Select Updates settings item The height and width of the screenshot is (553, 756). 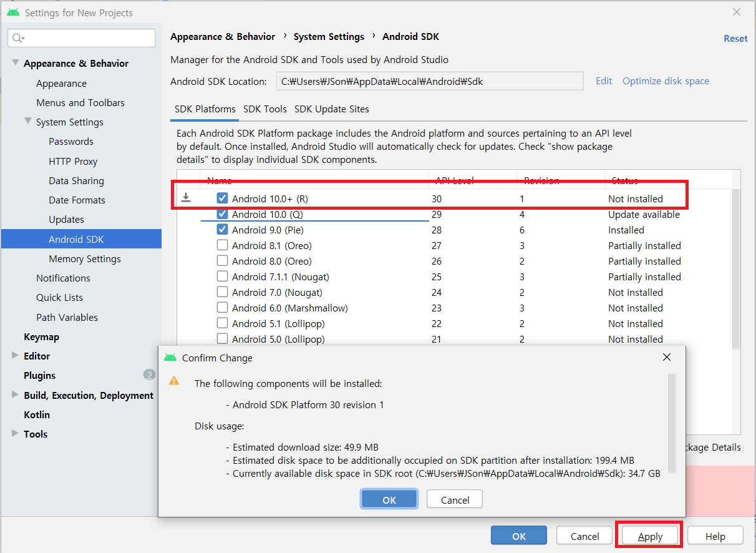pos(66,219)
